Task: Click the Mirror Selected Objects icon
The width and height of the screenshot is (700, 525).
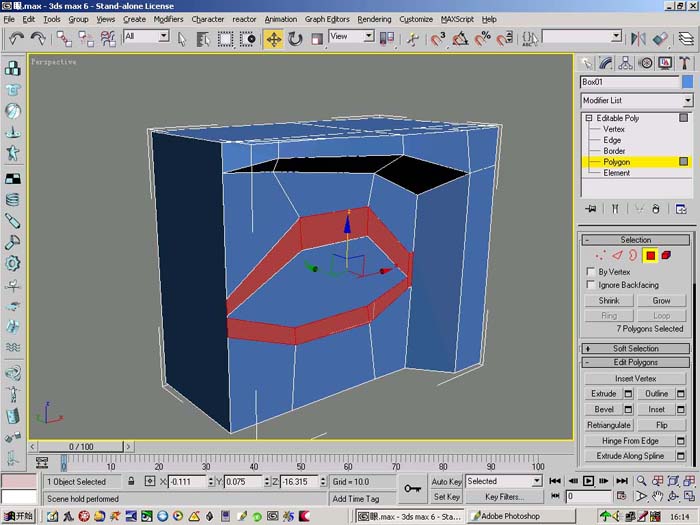Action: (638, 39)
